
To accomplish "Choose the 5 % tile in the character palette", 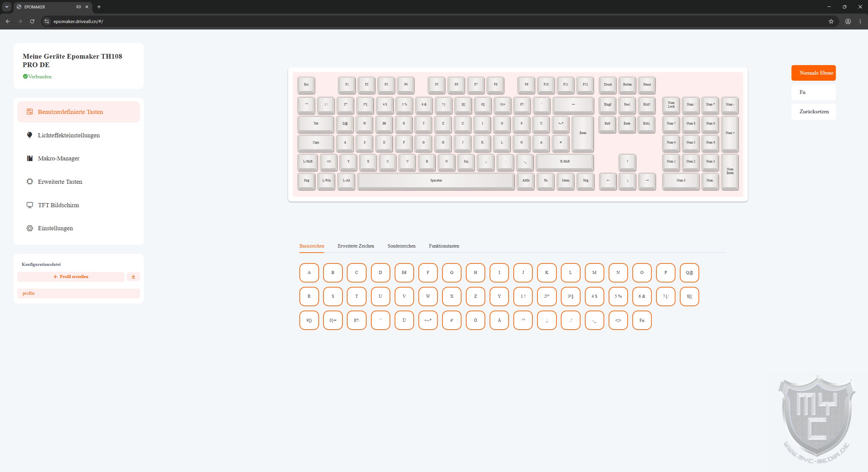I will pyautogui.click(x=618, y=296).
